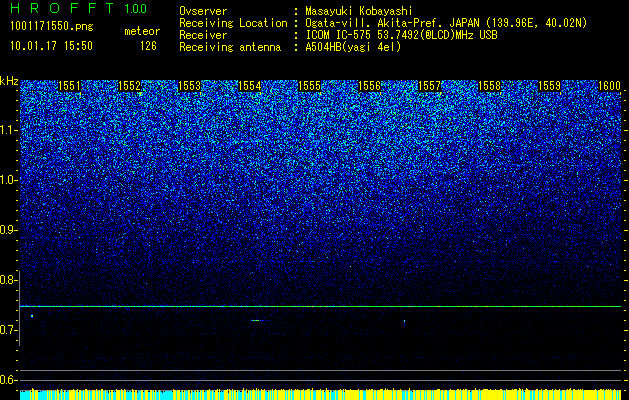Click the 1.1 kHz axis label

[8, 130]
